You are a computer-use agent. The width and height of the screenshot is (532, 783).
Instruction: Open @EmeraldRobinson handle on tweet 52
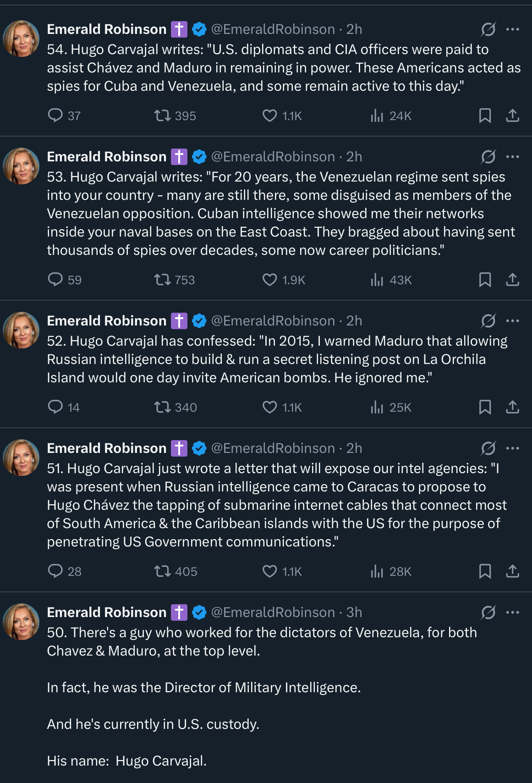point(273,321)
